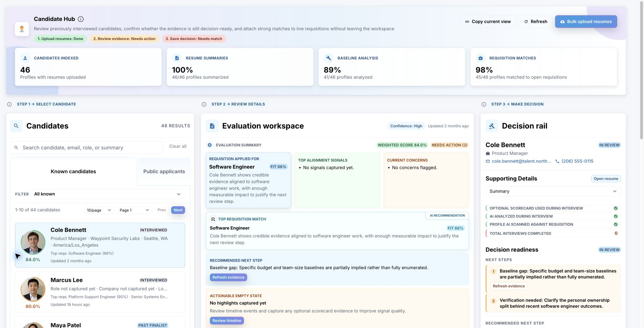Click the page vertical scrollbar
The width and height of the screenshot is (644, 328).
click(x=642, y=70)
